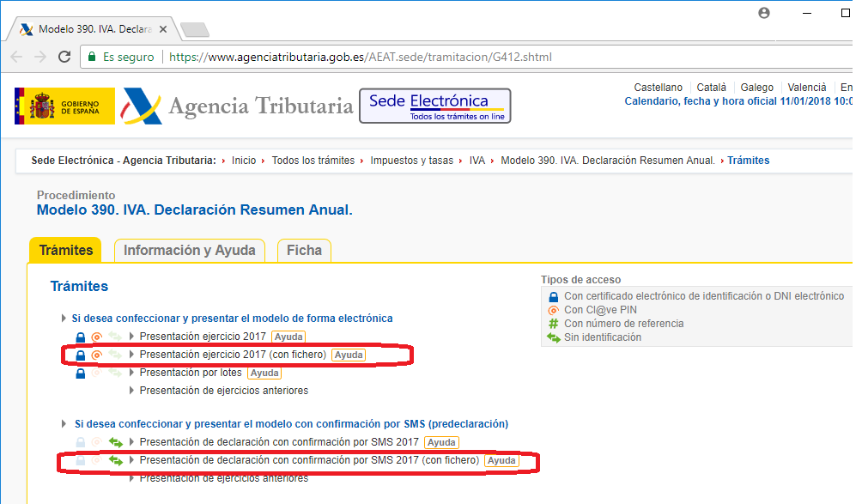This screenshot has height=504, width=862.
Task: Click 'Con certificado electrónico' legend text
Action: pyautogui.click(x=704, y=296)
